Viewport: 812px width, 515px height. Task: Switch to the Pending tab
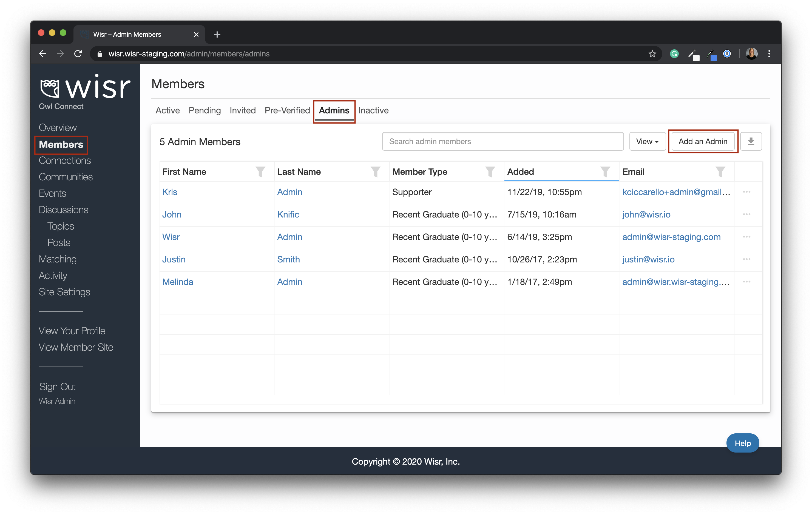[205, 111]
